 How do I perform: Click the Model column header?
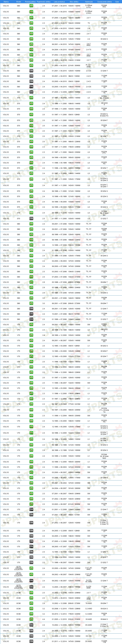tap(19, 2)
